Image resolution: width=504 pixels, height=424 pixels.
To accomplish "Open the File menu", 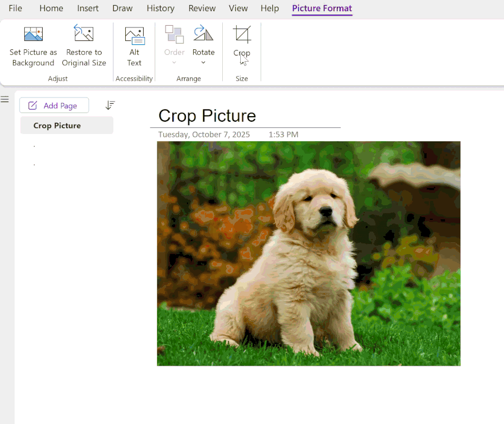I will coord(15,8).
